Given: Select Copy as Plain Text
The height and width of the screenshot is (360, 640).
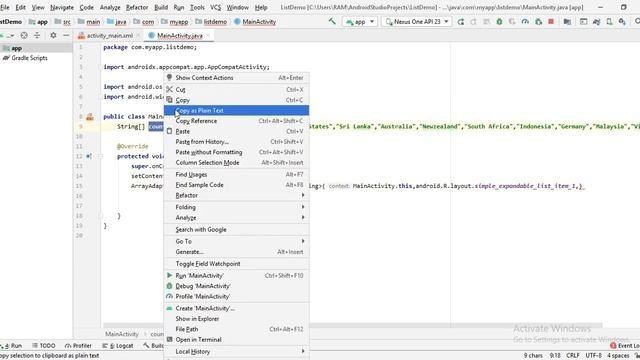Looking at the screenshot, I should (236, 110).
